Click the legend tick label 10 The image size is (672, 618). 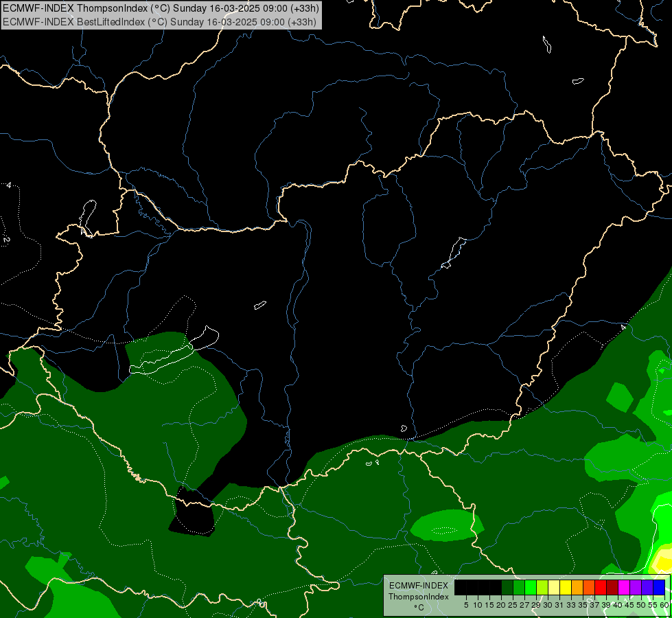coord(478,605)
